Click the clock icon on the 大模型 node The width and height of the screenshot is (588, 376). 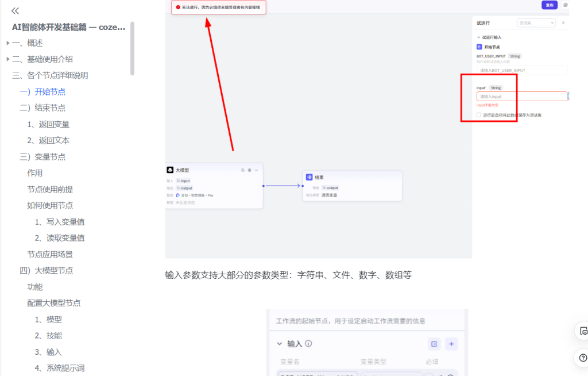(x=249, y=170)
